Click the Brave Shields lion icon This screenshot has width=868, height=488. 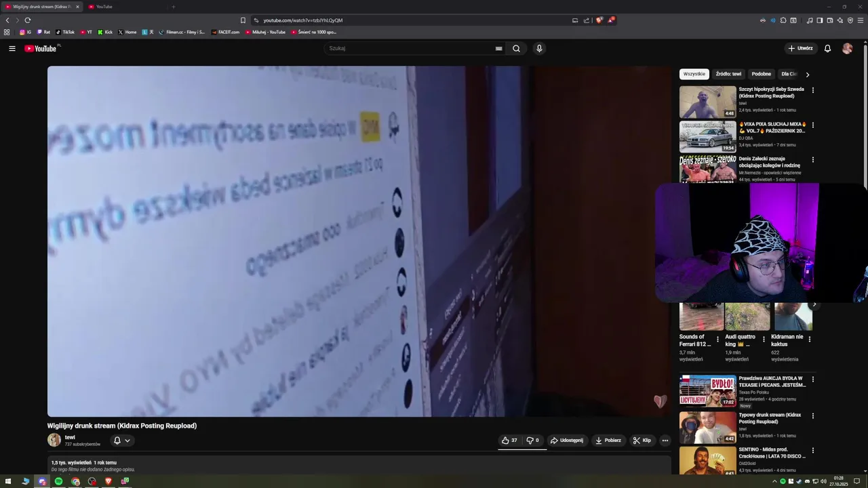(599, 20)
